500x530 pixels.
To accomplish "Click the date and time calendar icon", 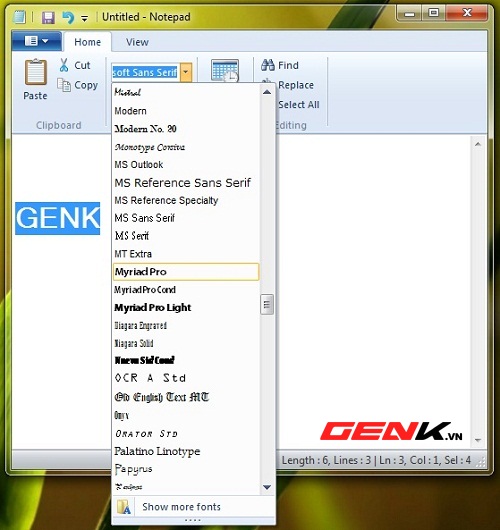I will [x=225, y=70].
